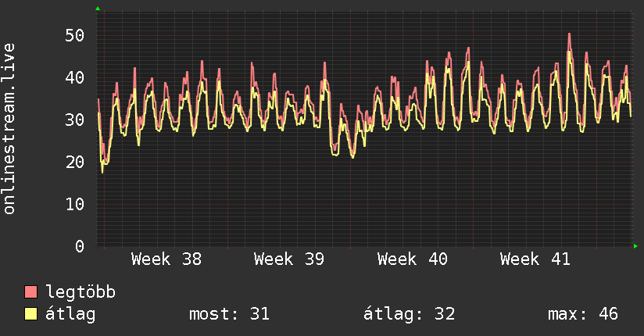Click the átlag legend label beside yellow swatch
644x336 pixels.
[x=70, y=314]
